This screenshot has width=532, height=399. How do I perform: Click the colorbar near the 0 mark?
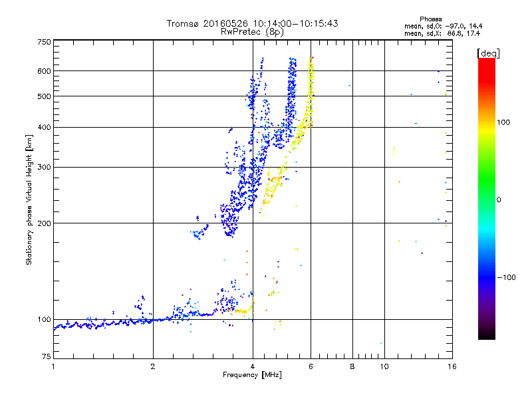coord(487,200)
